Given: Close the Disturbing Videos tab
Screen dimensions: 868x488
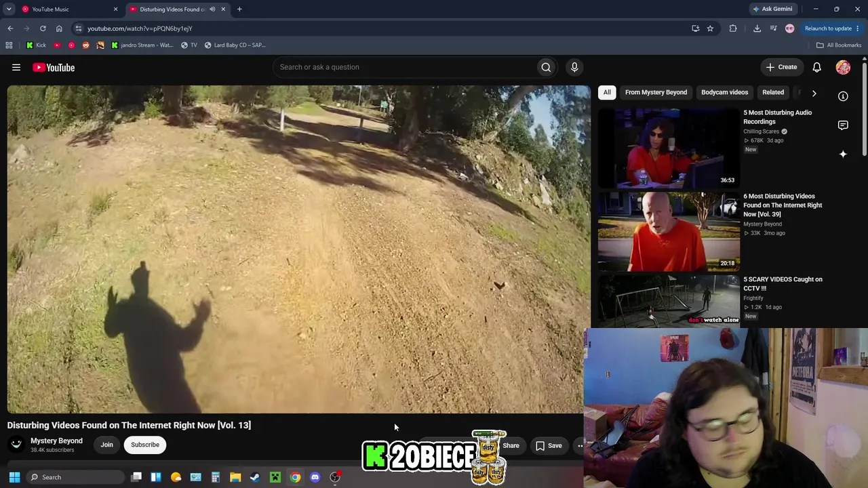Looking at the screenshot, I should coord(223,9).
